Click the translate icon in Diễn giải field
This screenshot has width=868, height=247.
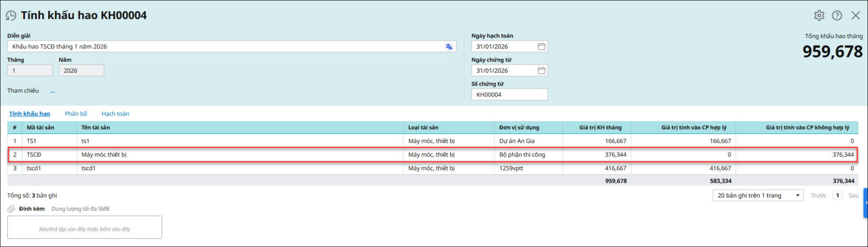(449, 47)
